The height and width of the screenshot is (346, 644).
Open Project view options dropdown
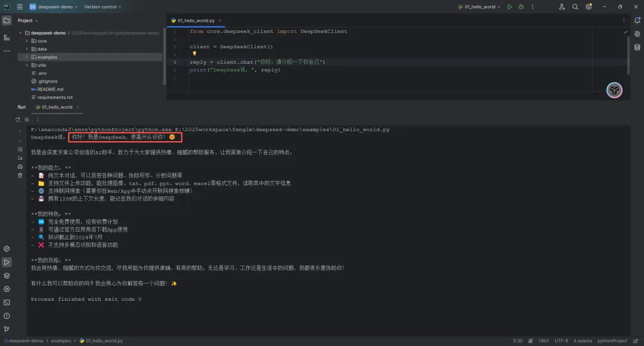click(x=27, y=20)
